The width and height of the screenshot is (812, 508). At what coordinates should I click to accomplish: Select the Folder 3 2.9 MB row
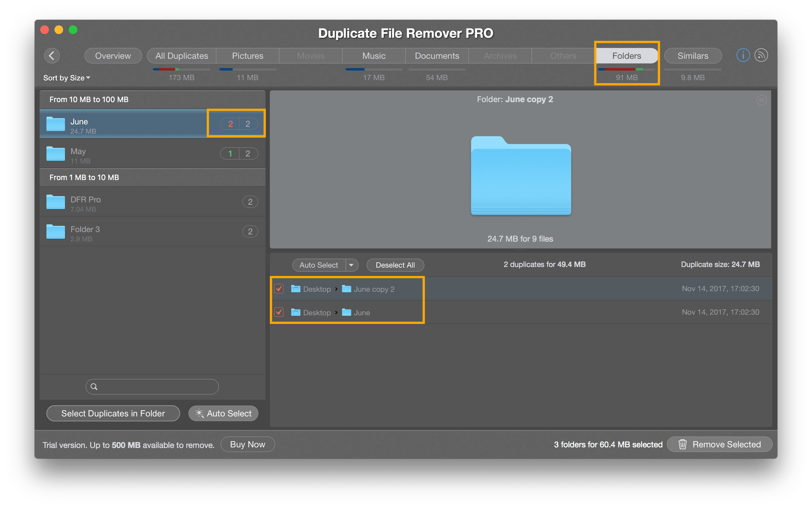click(153, 231)
